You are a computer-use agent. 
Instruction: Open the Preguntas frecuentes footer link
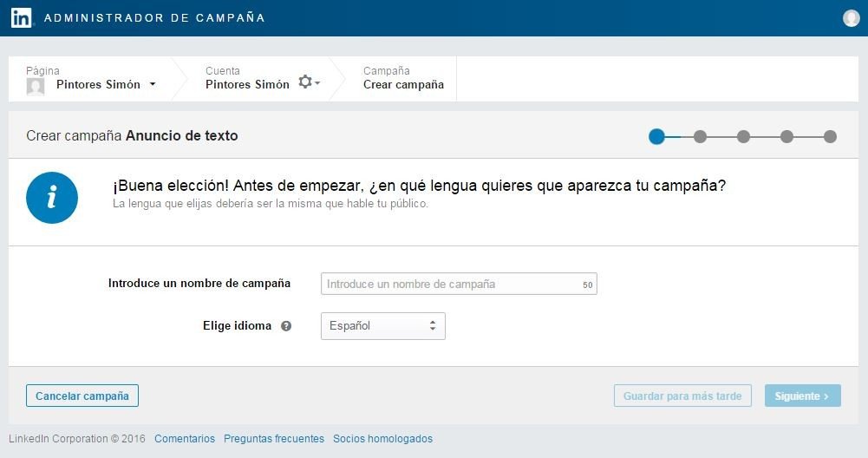point(274,439)
